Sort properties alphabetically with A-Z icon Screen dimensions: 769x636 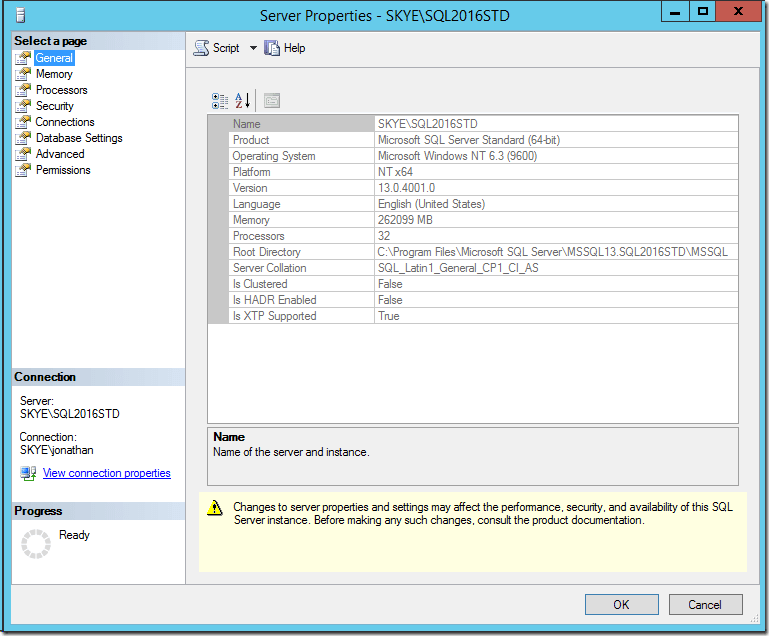(x=242, y=101)
